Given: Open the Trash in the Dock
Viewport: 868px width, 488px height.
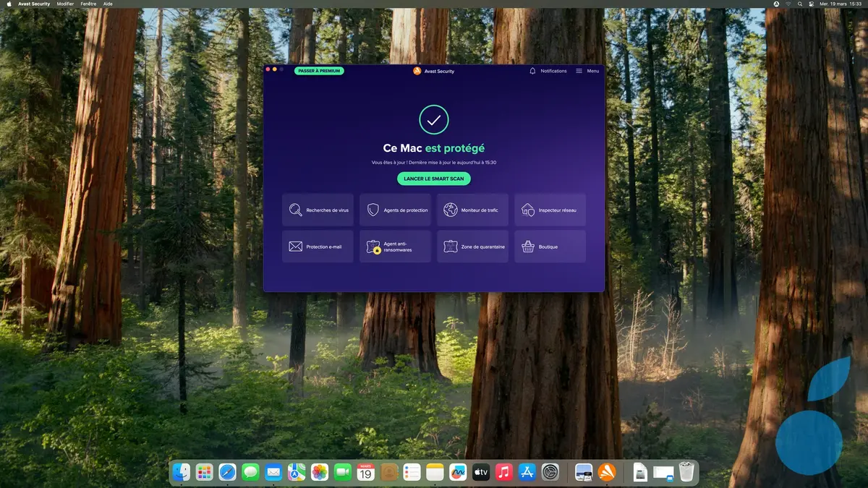Looking at the screenshot, I should [x=686, y=473].
